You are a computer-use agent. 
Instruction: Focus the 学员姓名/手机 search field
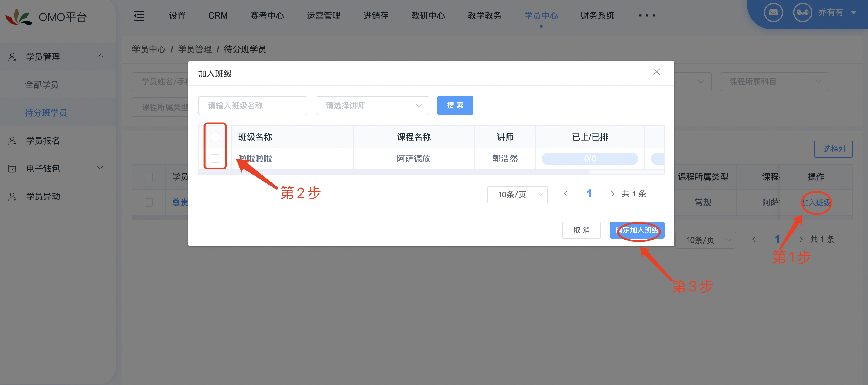tap(160, 81)
